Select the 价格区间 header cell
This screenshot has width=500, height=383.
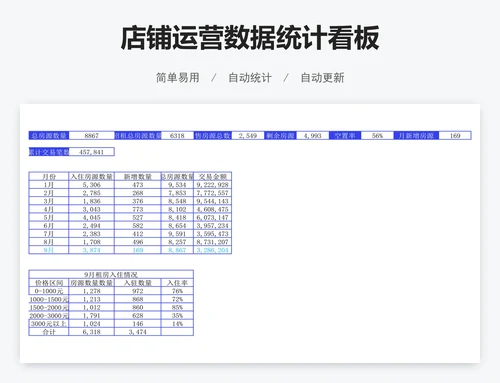tap(49, 283)
